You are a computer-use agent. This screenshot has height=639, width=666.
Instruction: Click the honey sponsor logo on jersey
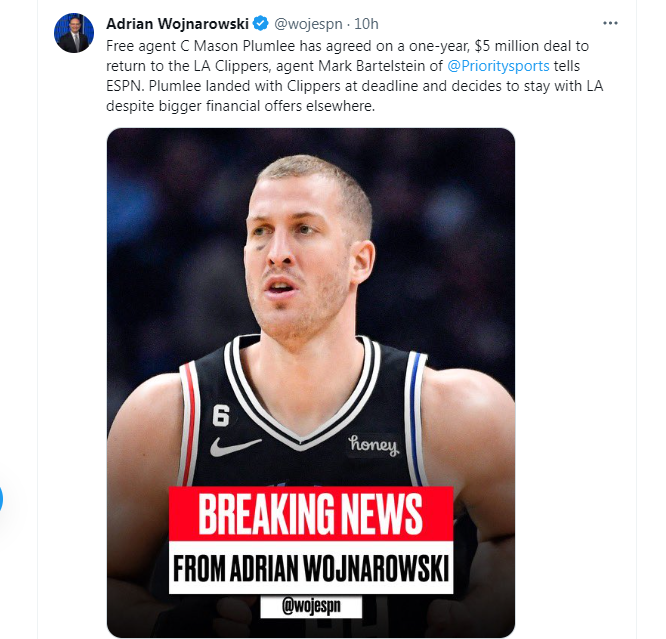pyautogui.click(x=373, y=445)
